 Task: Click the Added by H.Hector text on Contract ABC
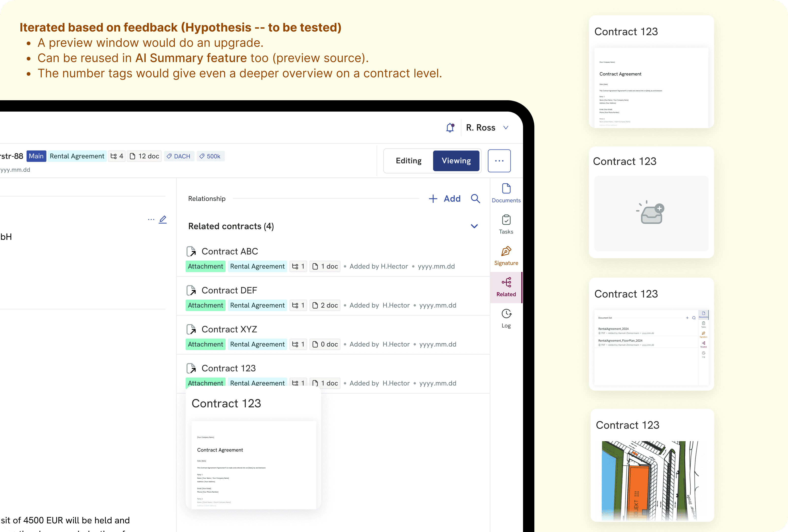point(379,266)
